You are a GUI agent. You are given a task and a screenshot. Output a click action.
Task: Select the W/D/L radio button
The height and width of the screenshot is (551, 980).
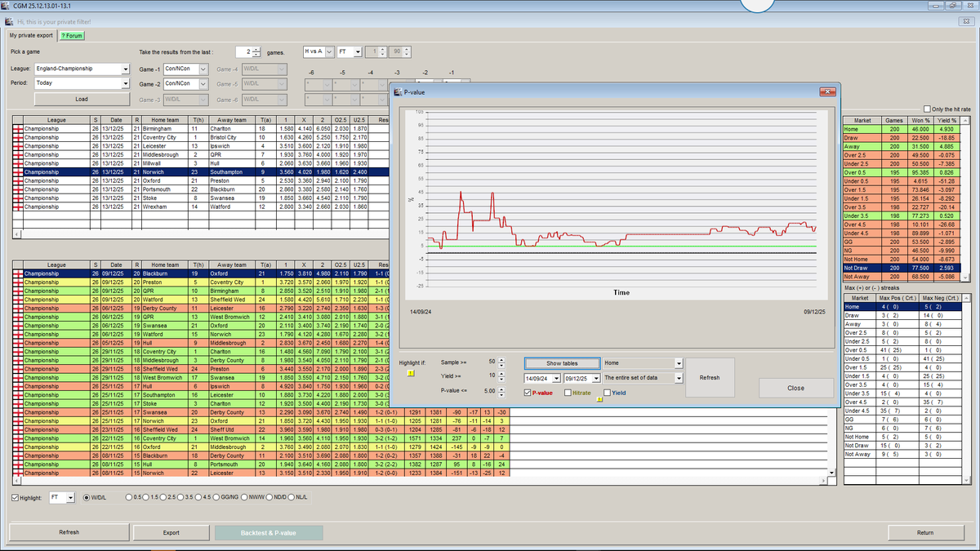click(x=87, y=497)
